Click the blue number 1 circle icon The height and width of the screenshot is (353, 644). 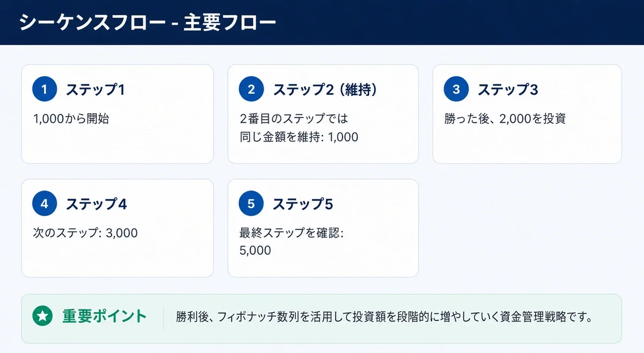click(45, 90)
